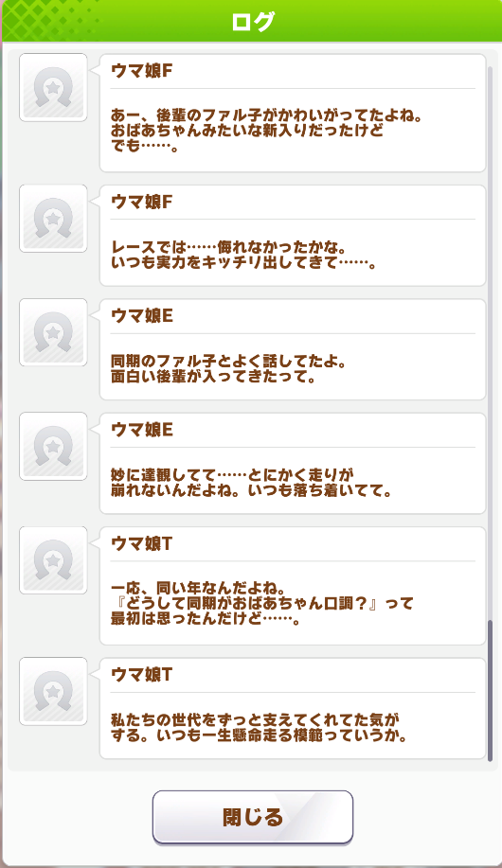
Task: Select the message 一応、同い年なんだよね
Action: [293, 586]
